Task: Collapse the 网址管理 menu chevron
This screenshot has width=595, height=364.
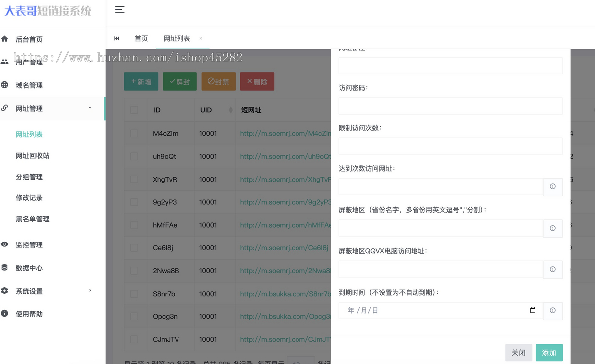Action: coord(90,108)
